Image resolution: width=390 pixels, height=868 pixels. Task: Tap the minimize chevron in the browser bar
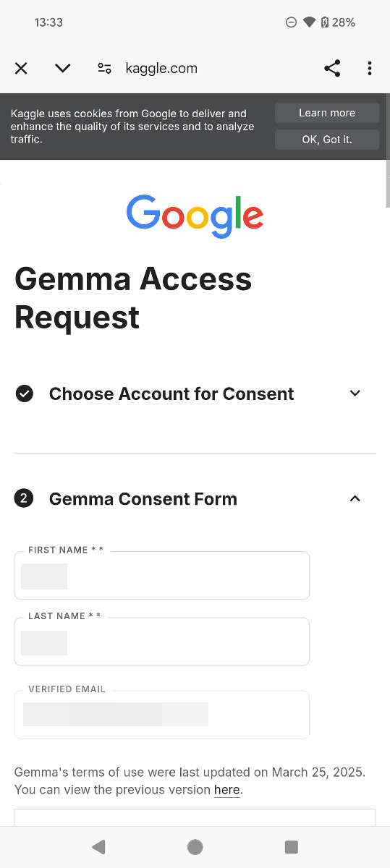(x=63, y=68)
